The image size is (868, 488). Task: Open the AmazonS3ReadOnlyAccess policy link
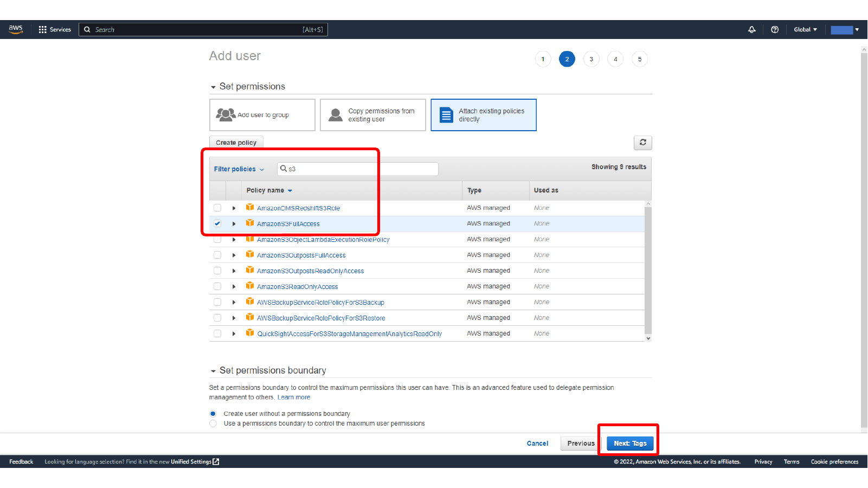tap(297, 287)
